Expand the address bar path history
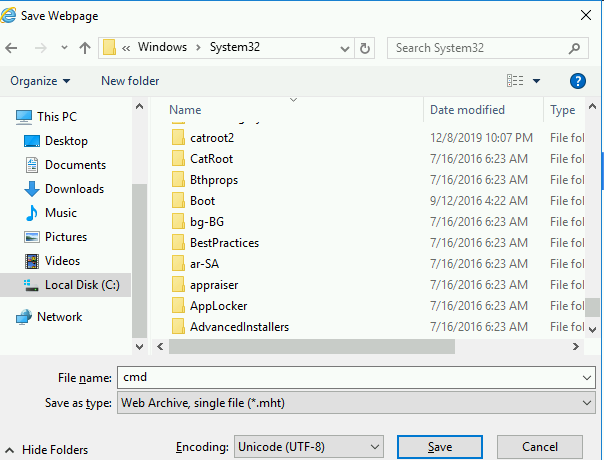Viewport: 604px width, 460px height. [345, 49]
